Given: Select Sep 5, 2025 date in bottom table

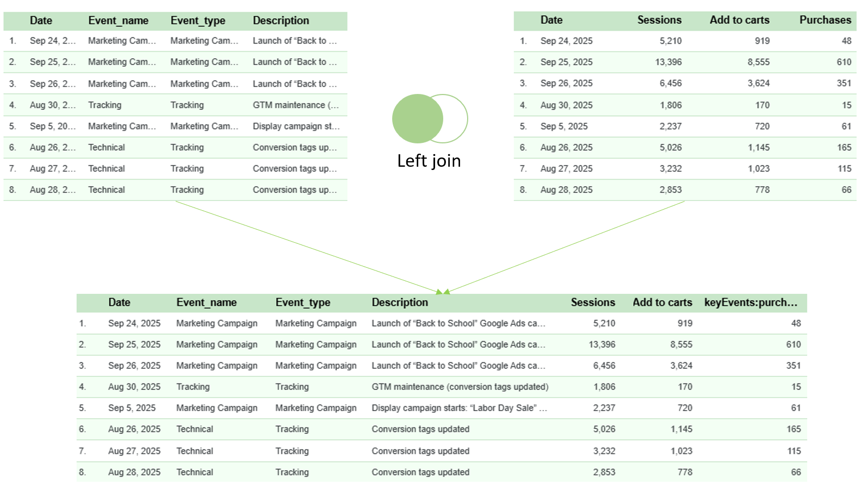Looking at the screenshot, I should tap(131, 408).
